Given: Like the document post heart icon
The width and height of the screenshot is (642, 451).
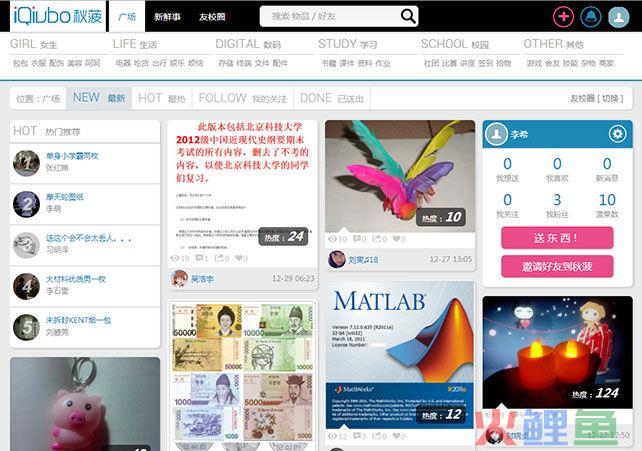Looking at the screenshot, I should tap(238, 258).
